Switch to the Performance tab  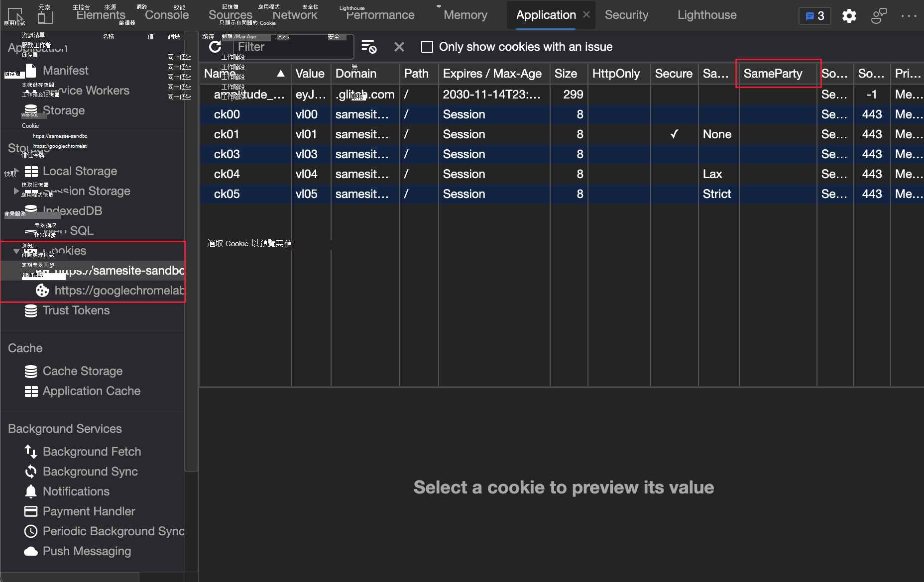pos(380,15)
